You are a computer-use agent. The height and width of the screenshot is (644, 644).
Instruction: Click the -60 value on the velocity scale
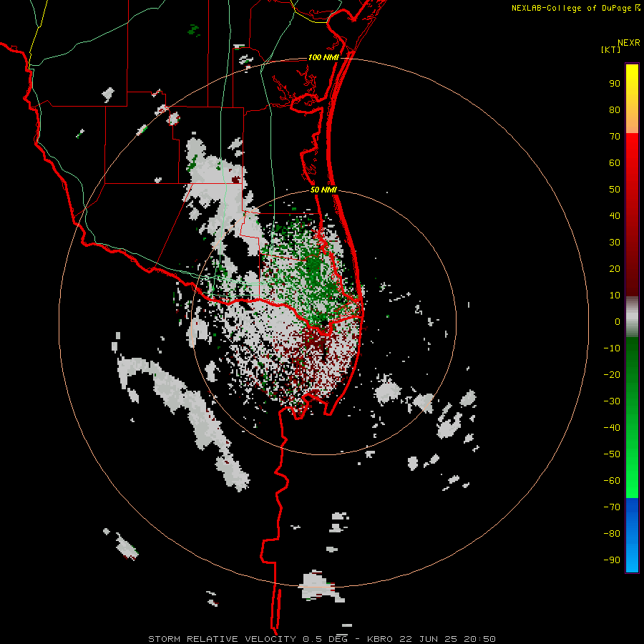point(612,481)
